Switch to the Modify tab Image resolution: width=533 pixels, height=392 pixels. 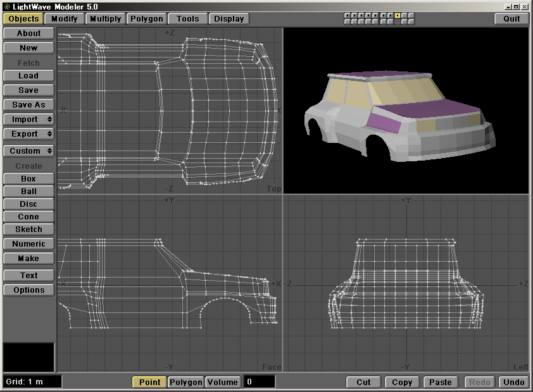coord(64,19)
